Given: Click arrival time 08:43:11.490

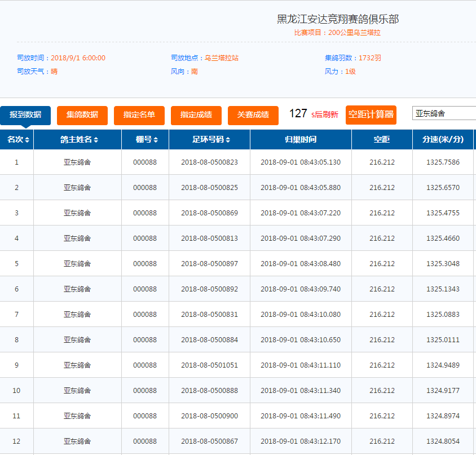Looking at the screenshot, I should coord(320,416).
